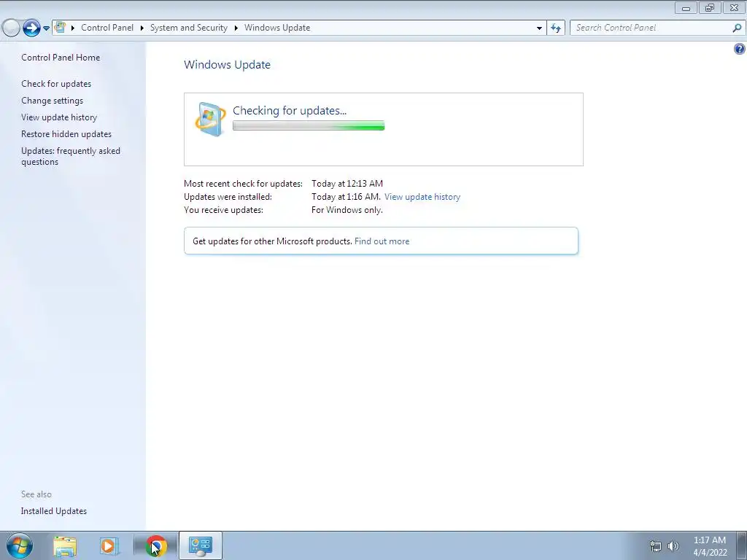Click the Windows Update shield icon

[210, 119]
